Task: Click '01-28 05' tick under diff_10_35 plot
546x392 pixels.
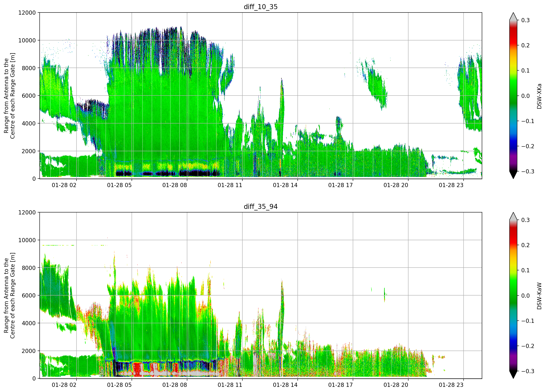Action: tap(120, 185)
